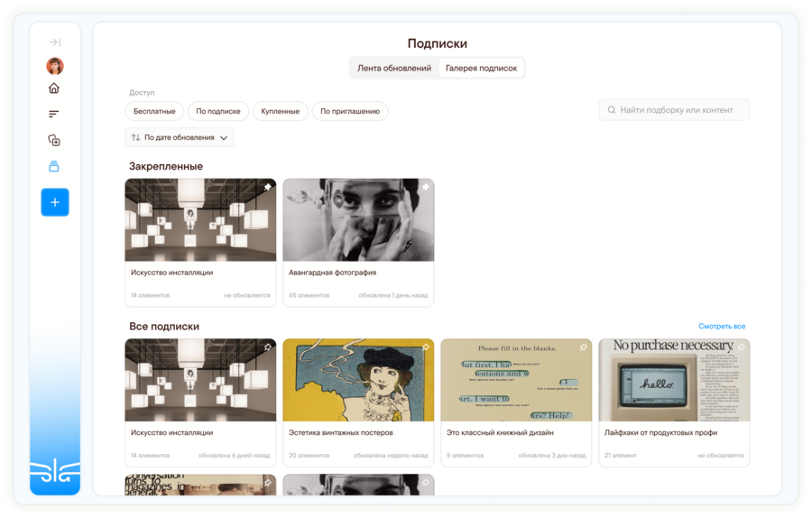812x518 pixels.
Task: Click the logo at sidebar bottom
Action: tap(55, 471)
